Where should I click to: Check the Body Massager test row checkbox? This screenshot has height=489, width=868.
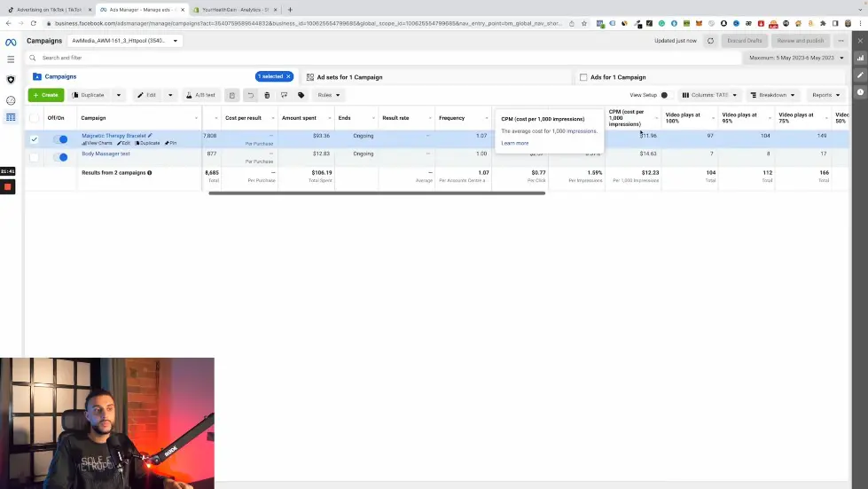tap(35, 157)
